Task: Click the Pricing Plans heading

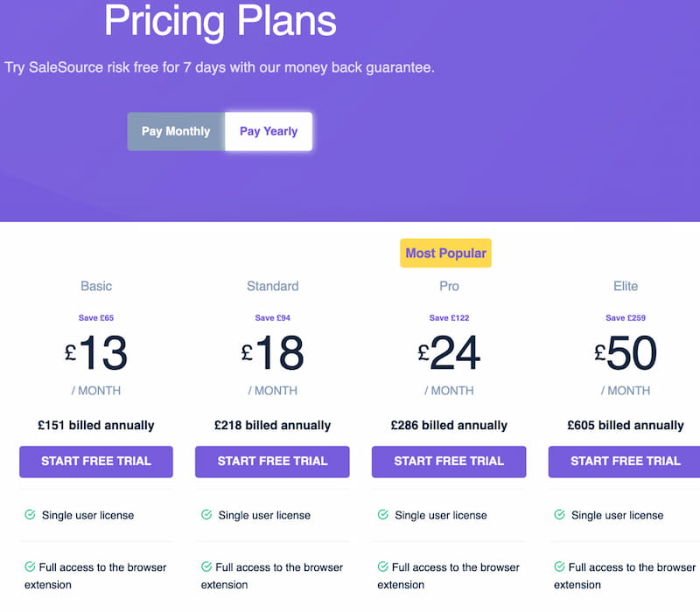Action: [x=220, y=21]
